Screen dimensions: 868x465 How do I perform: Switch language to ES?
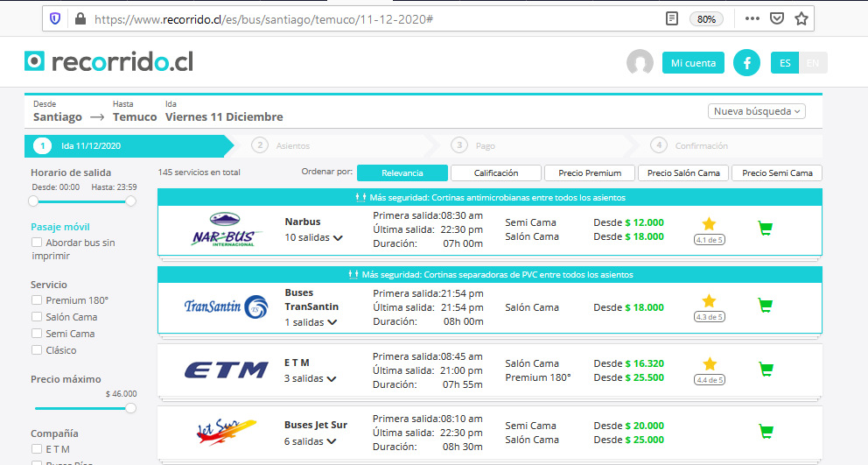pyautogui.click(x=785, y=63)
